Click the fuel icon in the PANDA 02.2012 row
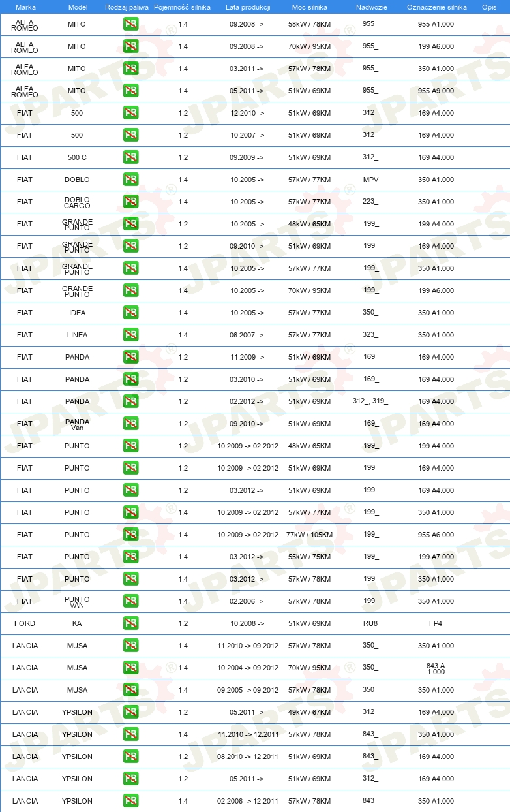This screenshot has height=812, width=510. (130, 401)
